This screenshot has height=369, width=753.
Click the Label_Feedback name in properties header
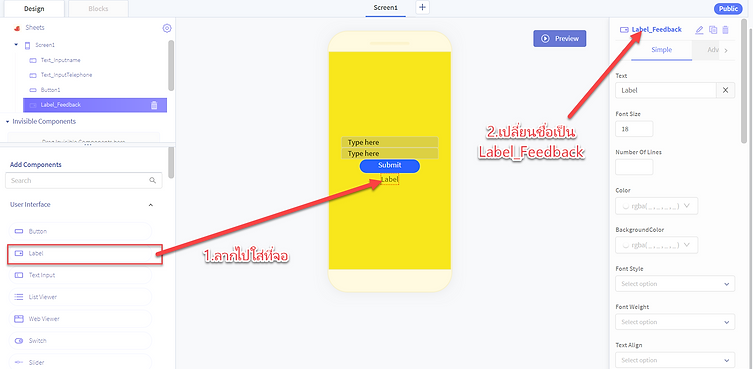point(656,30)
